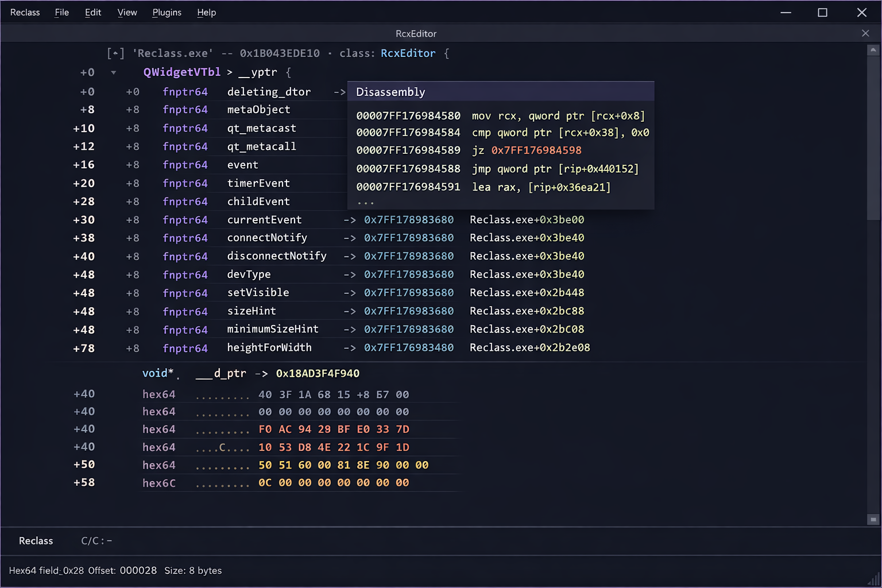
Task: Select the event row name
Action: tap(242, 165)
